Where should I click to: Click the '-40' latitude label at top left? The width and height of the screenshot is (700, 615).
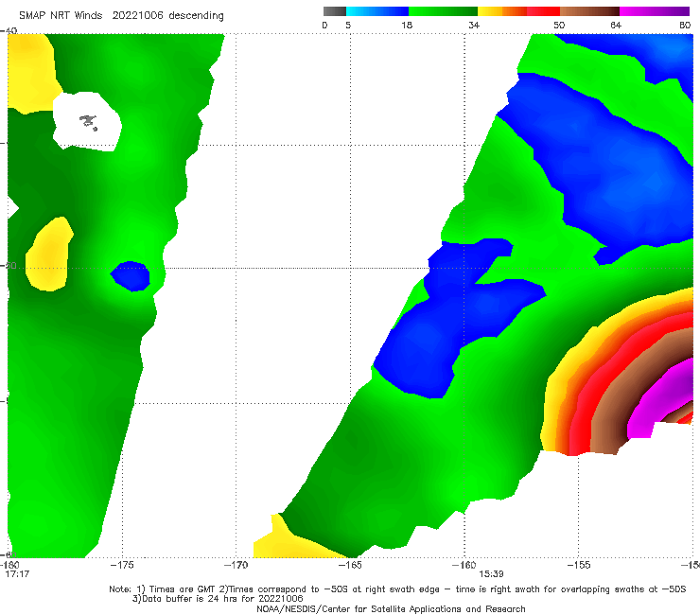(9, 31)
